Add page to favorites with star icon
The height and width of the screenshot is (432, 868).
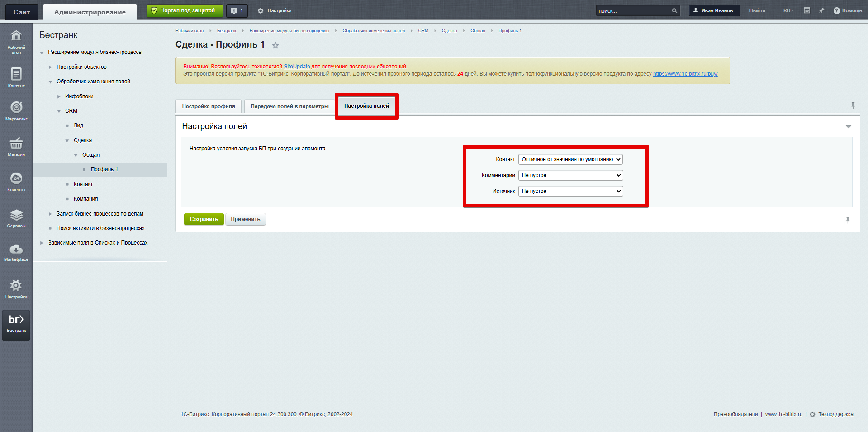[x=275, y=45]
